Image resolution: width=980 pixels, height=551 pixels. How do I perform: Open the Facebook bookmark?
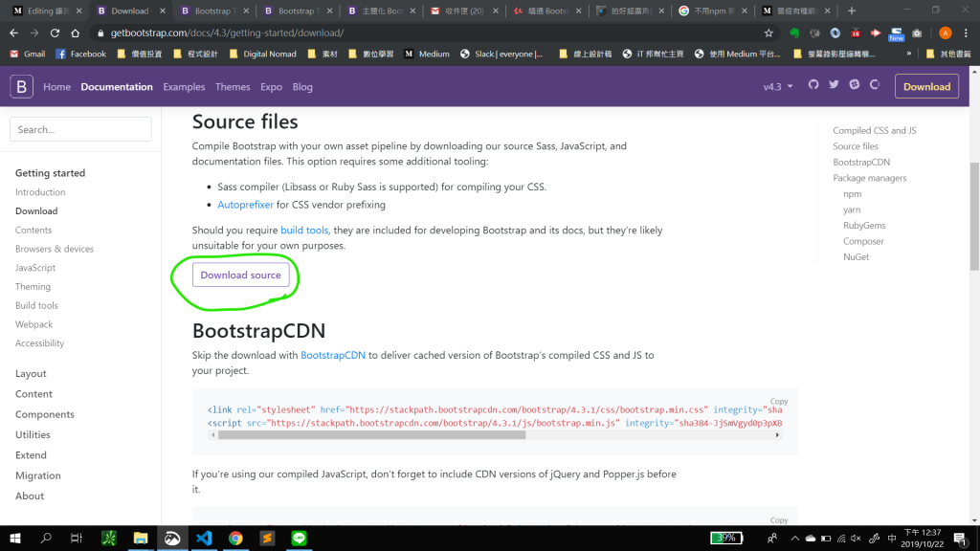pos(81,54)
